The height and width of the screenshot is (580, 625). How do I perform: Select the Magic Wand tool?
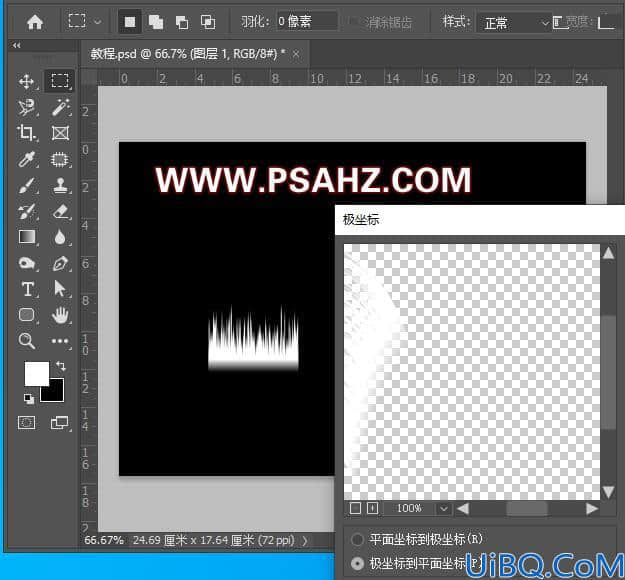click(60, 107)
